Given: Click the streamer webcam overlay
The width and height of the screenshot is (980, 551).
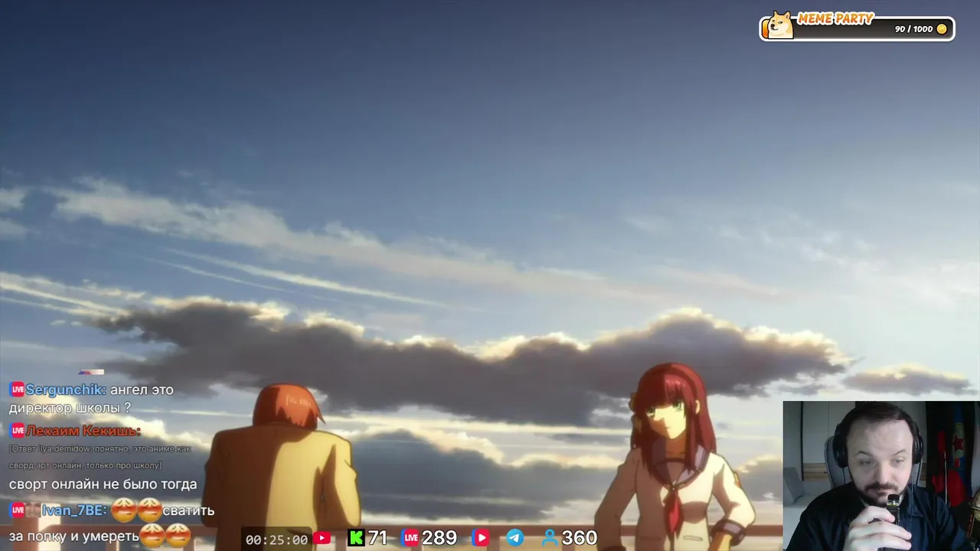Looking at the screenshot, I should [x=881, y=476].
